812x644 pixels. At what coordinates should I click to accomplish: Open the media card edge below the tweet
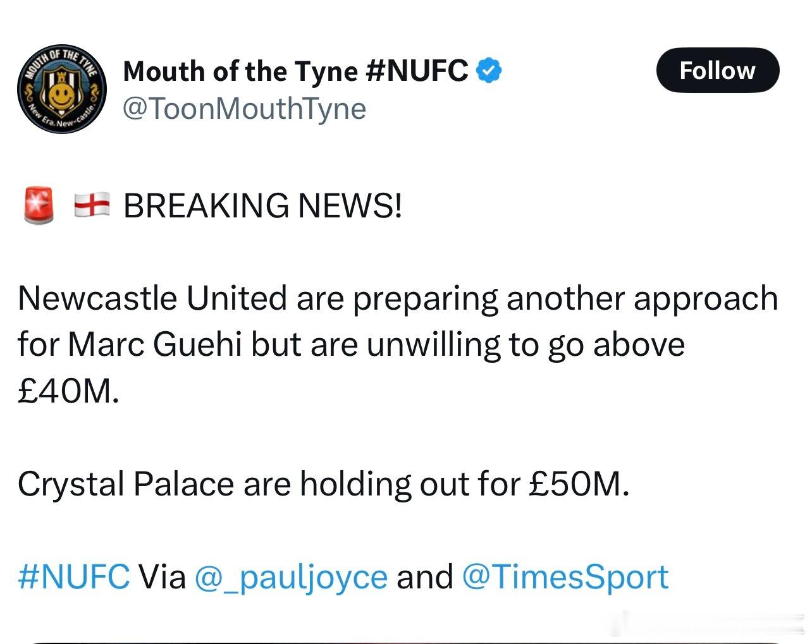405,641
